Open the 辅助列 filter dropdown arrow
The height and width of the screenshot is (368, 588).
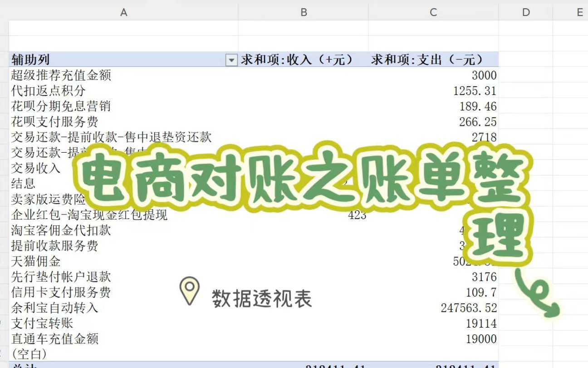tap(231, 60)
